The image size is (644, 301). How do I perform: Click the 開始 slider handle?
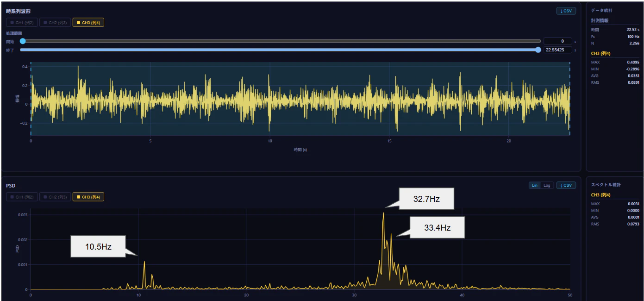pos(23,41)
